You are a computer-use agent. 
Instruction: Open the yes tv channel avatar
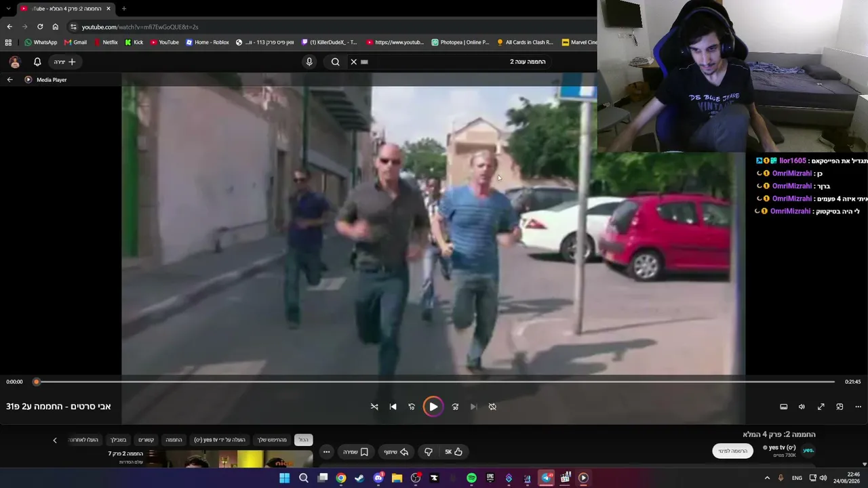[x=808, y=450]
